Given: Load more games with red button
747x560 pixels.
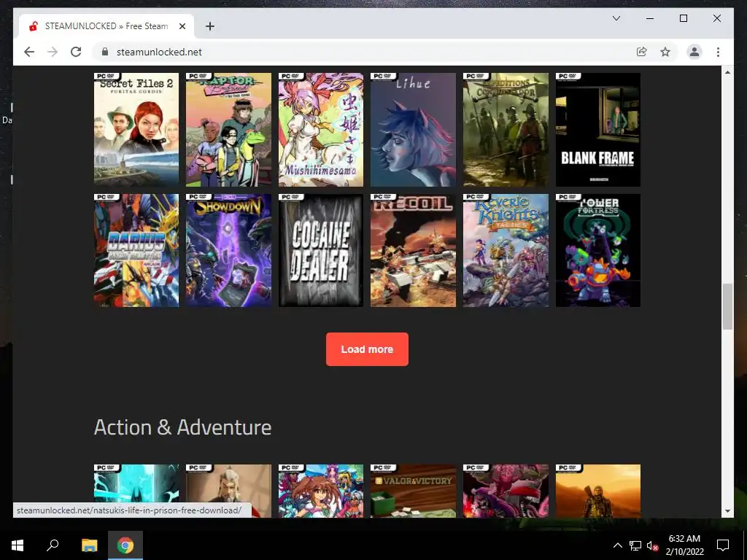Looking at the screenshot, I should [367, 349].
